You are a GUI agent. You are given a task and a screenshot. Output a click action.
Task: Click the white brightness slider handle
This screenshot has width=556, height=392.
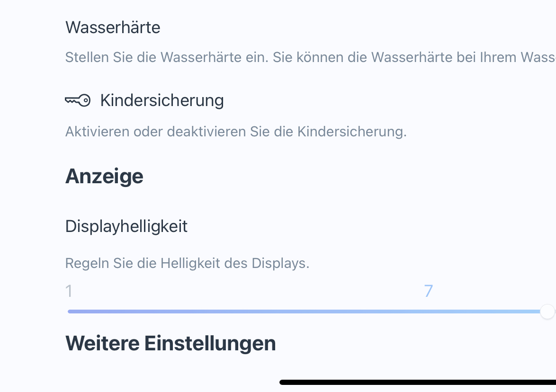pos(547,312)
